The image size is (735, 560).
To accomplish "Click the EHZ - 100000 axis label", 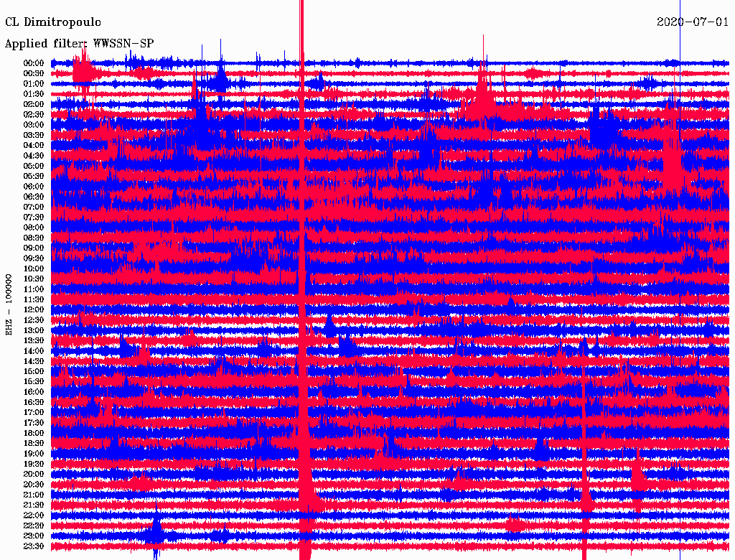I will click(x=9, y=304).
